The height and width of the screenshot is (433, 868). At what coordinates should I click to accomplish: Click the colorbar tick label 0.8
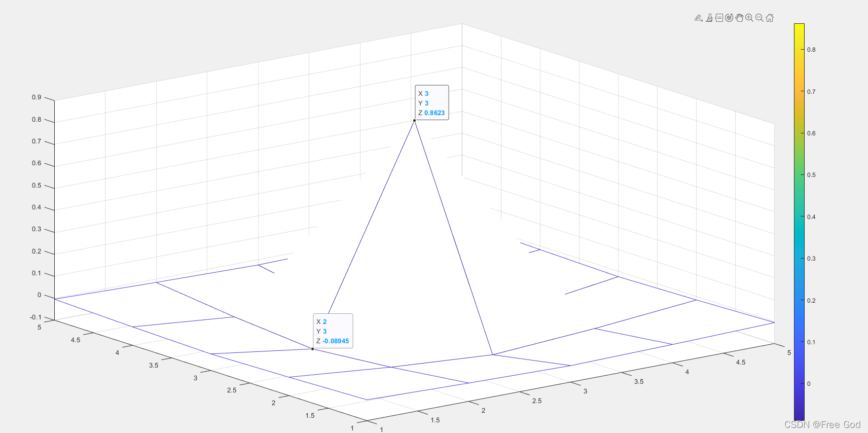click(x=811, y=50)
